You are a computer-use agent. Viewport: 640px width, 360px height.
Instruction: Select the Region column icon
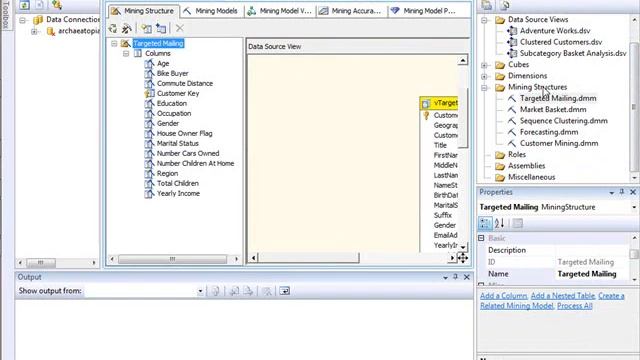click(x=149, y=173)
